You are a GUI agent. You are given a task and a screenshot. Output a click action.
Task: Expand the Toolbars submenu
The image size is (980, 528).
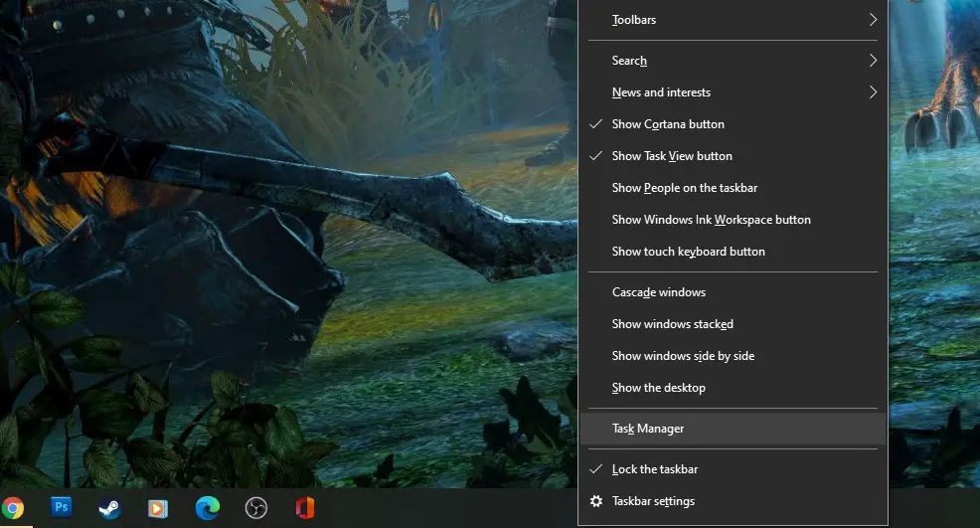coord(733,20)
